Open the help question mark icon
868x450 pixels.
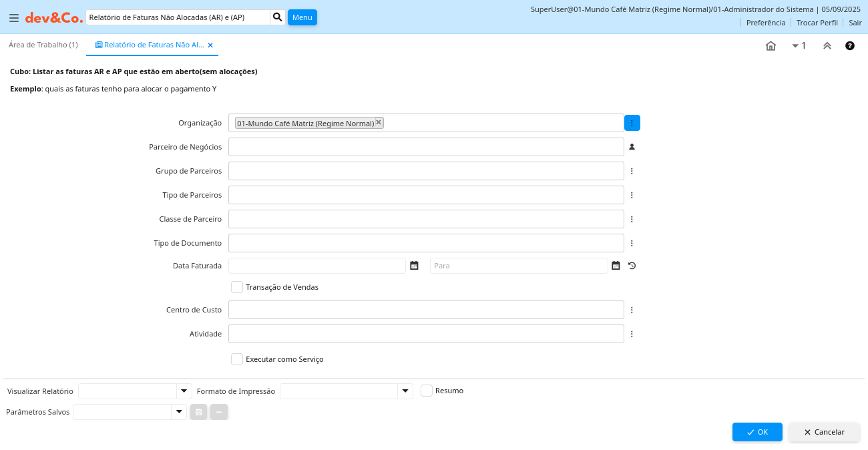(x=850, y=46)
